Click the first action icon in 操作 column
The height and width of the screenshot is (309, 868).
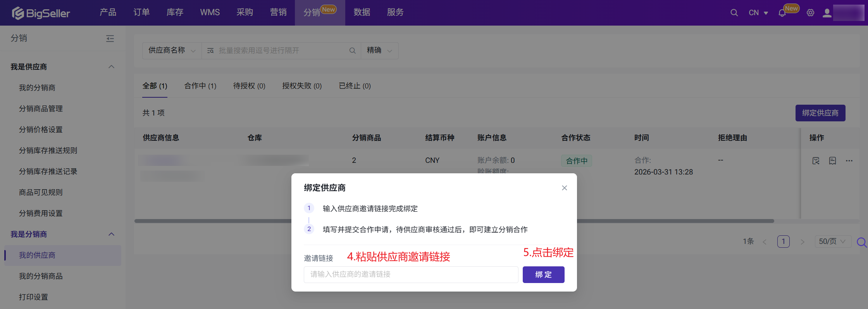[816, 161]
